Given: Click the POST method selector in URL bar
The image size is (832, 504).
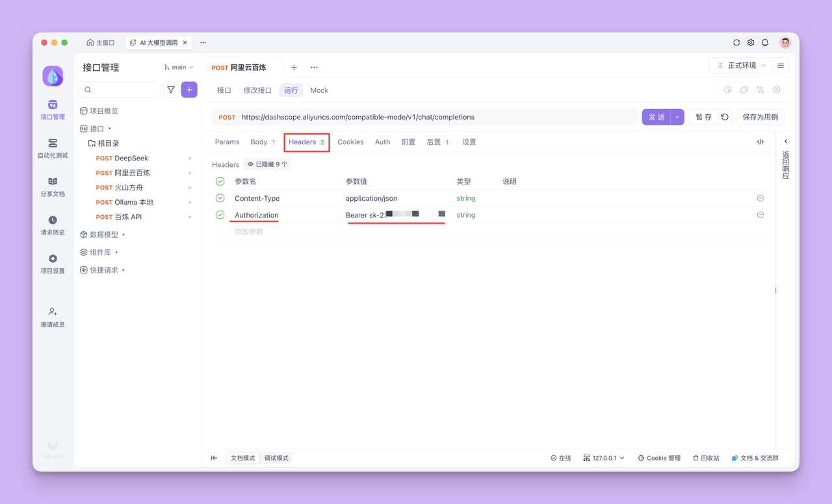Looking at the screenshot, I should point(227,118).
